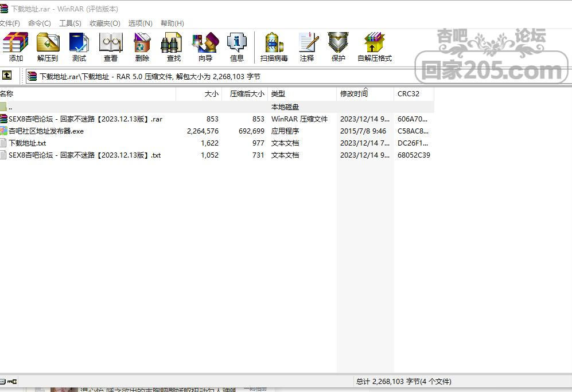Select 杏吧社区地址发布器.exe file name
572x392 pixels.
pyautogui.click(x=46, y=131)
